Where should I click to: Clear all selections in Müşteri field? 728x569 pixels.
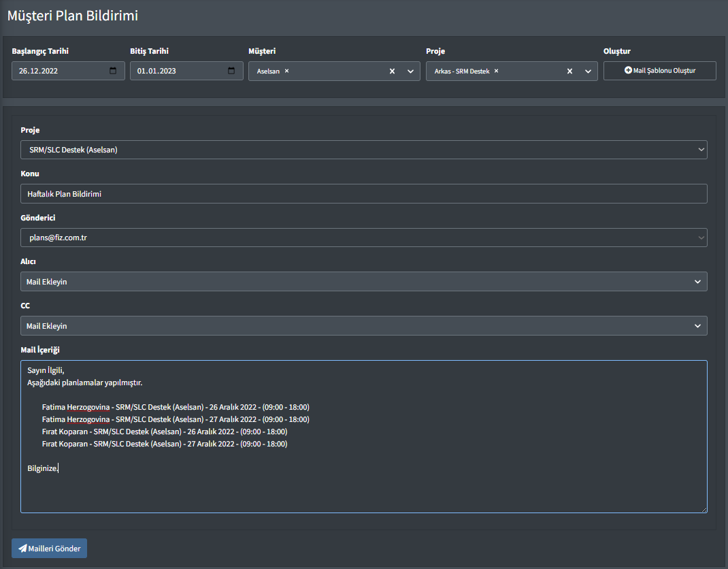[x=393, y=71]
